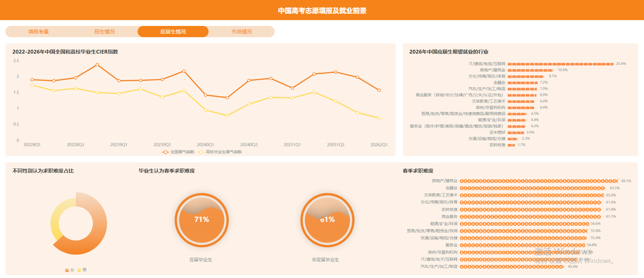Toggle 全国景气指数 legend series

click(x=178, y=152)
